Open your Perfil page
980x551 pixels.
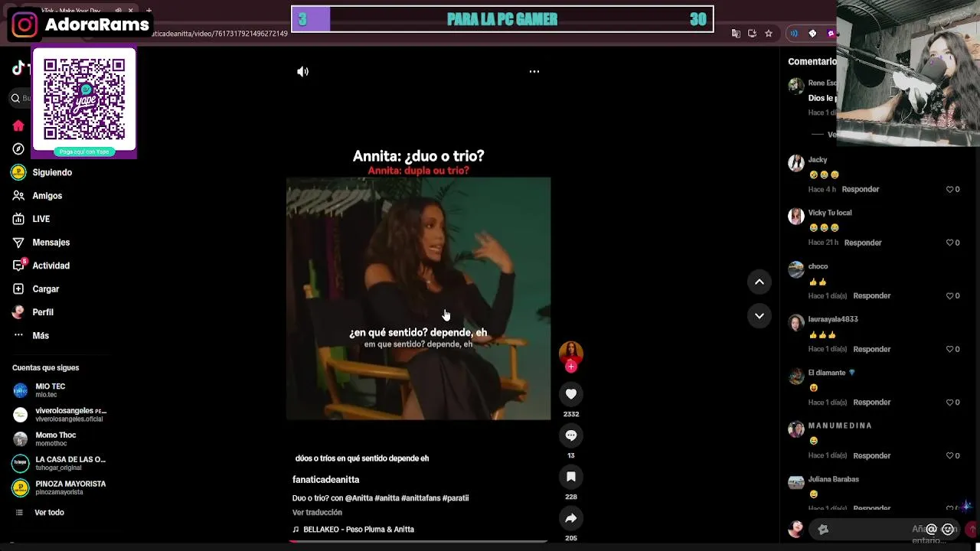point(43,312)
